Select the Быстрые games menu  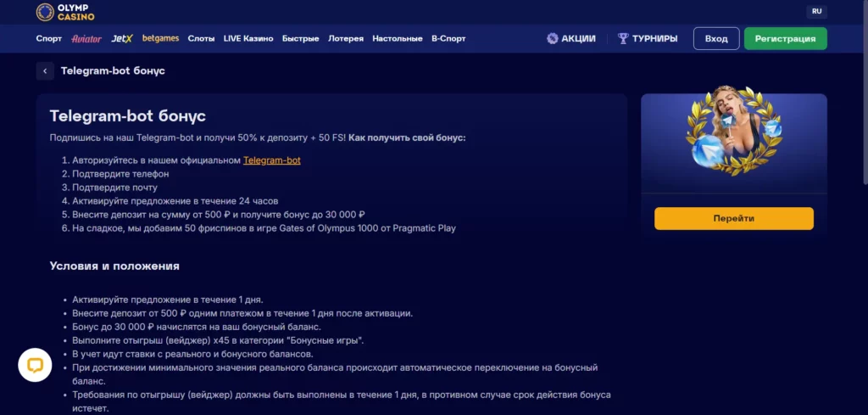click(301, 39)
